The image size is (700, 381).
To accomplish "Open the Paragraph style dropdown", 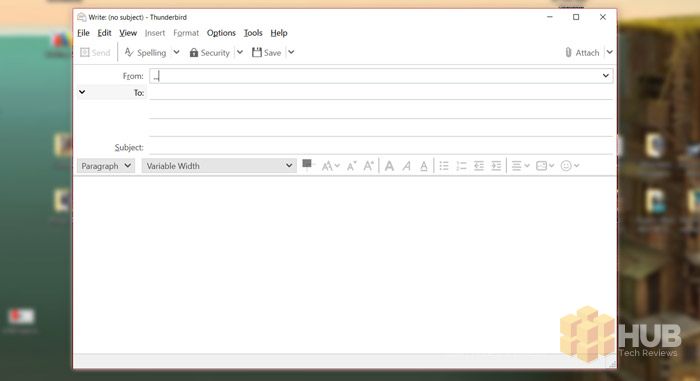I will pyautogui.click(x=106, y=166).
